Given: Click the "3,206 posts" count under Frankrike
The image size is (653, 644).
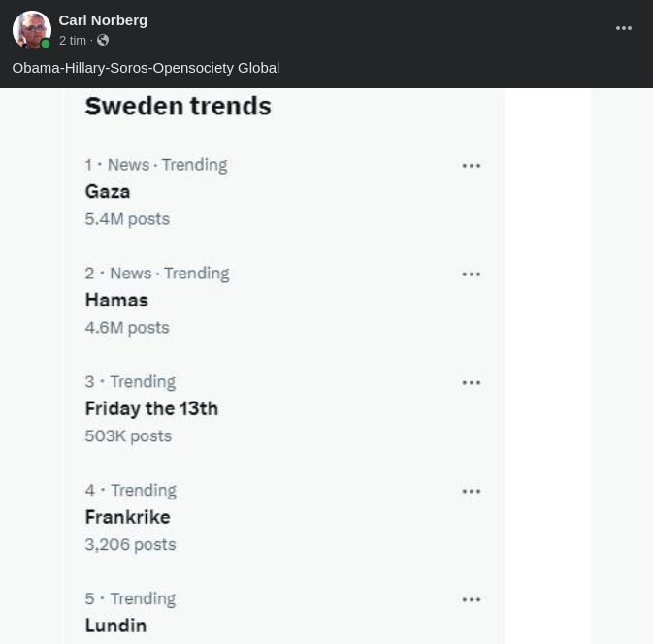Looking at the screenshot, I should click(130, 545).
